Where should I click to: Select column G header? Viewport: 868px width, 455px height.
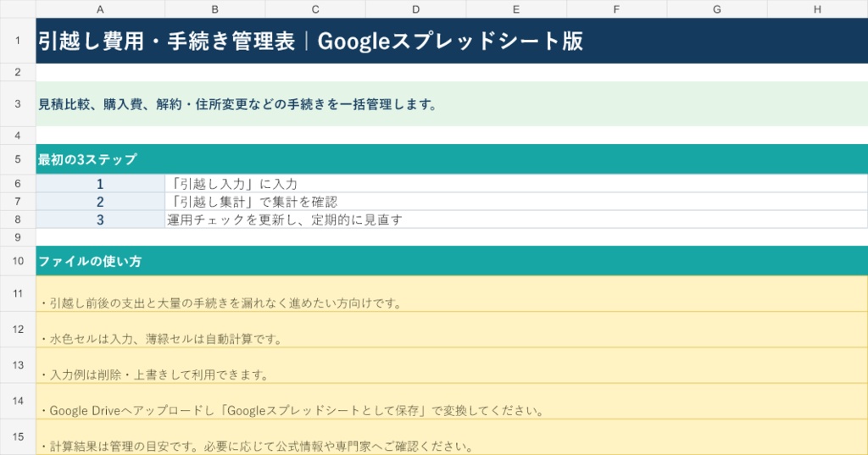coord(717,8)
